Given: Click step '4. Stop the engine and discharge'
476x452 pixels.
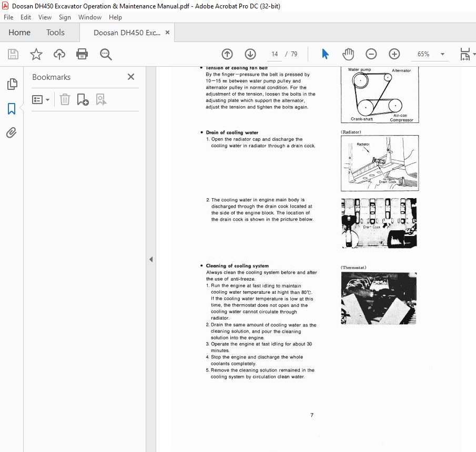Looking at the screenshot, I should [255, 361].
